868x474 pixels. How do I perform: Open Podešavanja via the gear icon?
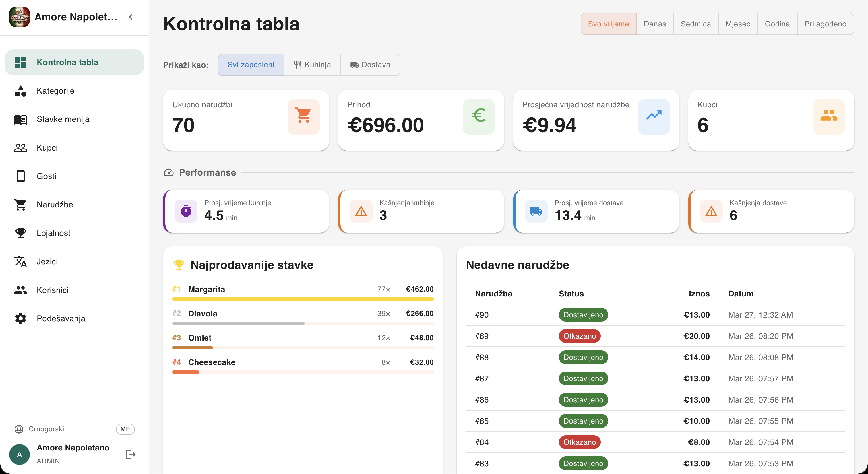tap(21, 318)
